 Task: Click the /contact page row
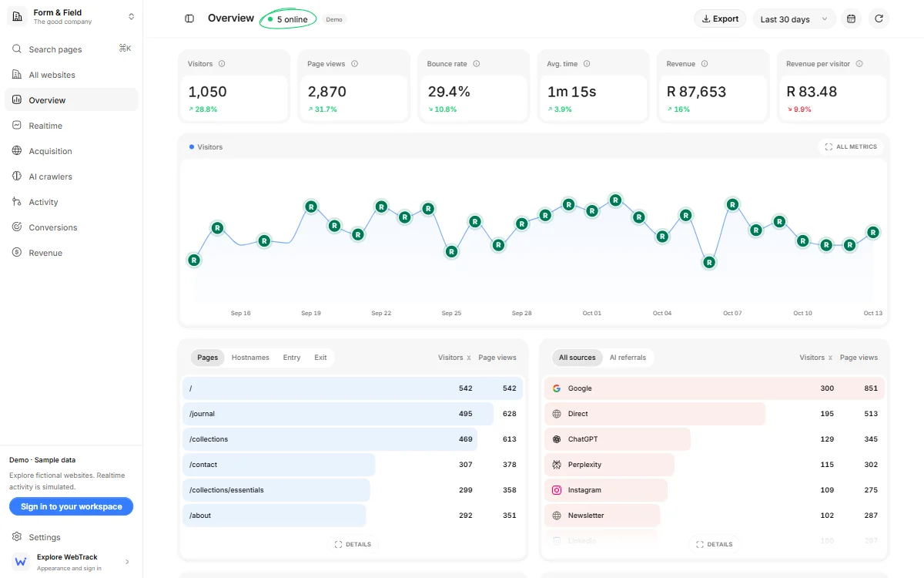point(353,465)
